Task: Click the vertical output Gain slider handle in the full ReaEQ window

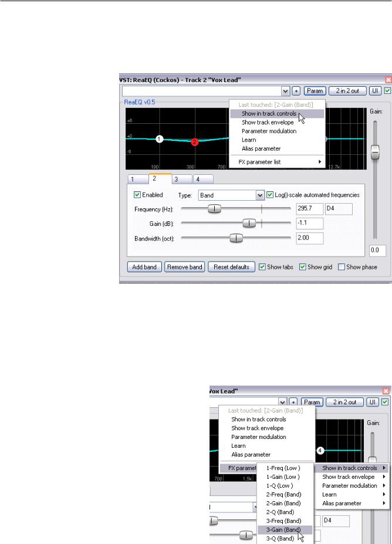Action: point(375,152)
